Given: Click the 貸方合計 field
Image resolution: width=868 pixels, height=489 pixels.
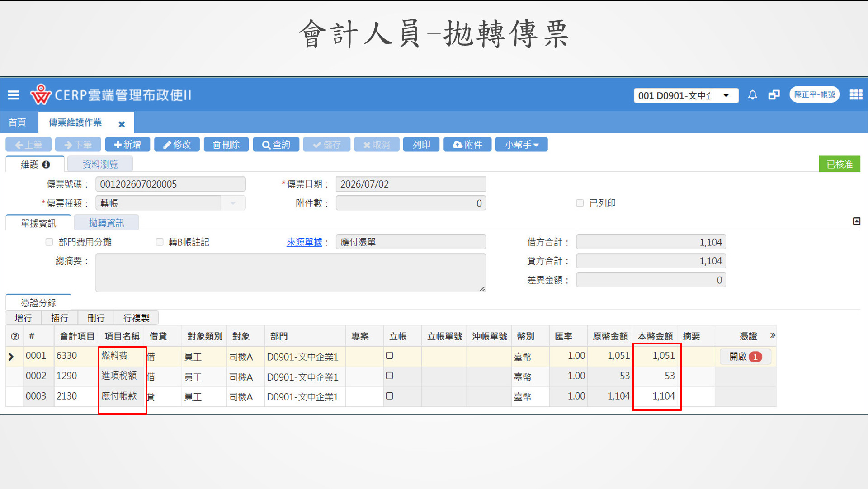Looking at the screenshot, I should [651, 261].
